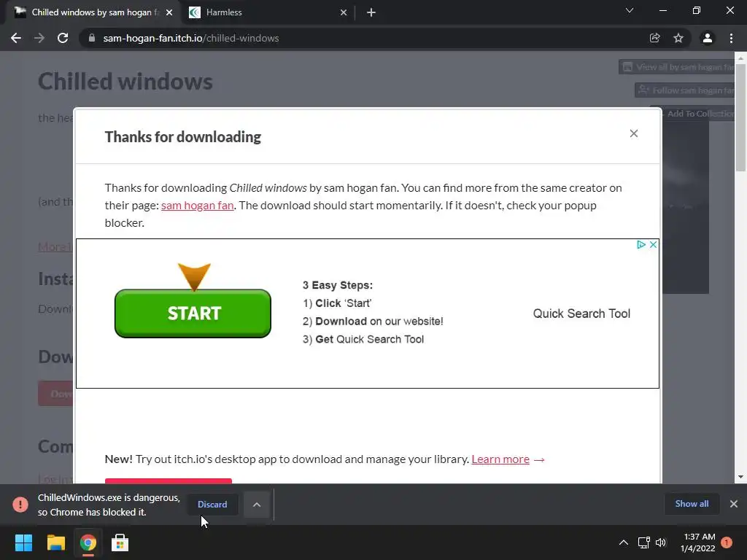Switch to the Harmless tab
Viewport: 747px width, 560px height.
tap(268, 12)
